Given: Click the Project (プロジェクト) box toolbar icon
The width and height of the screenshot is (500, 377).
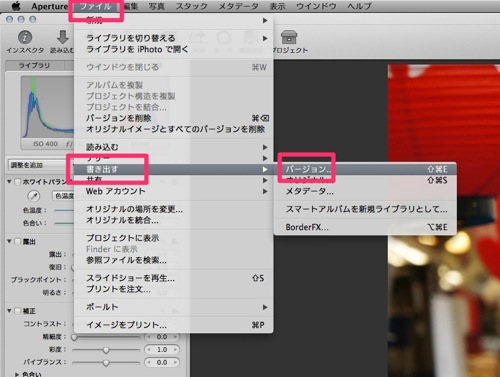Looking at the screenshot, I should 289,37.
